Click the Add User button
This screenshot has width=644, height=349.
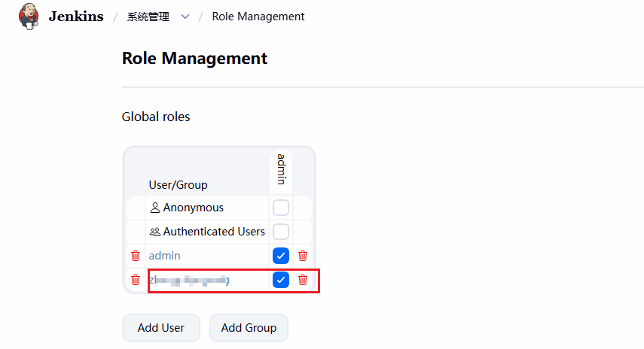[x=161, y=328]
